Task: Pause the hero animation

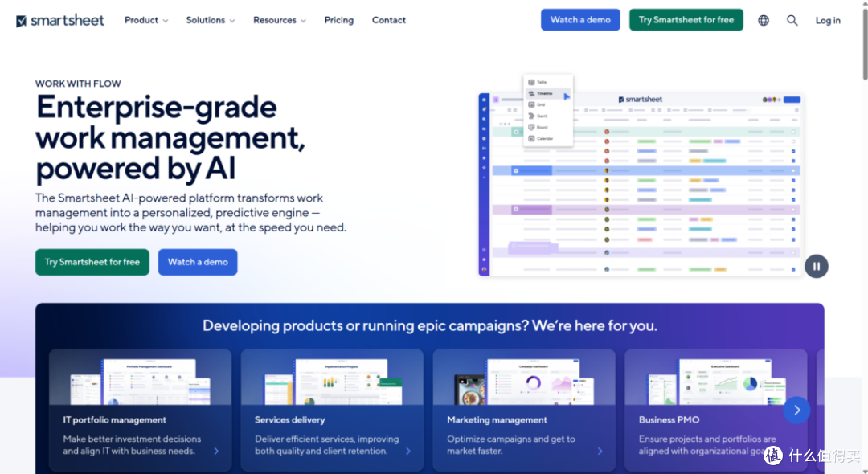Action: [816, 266]
